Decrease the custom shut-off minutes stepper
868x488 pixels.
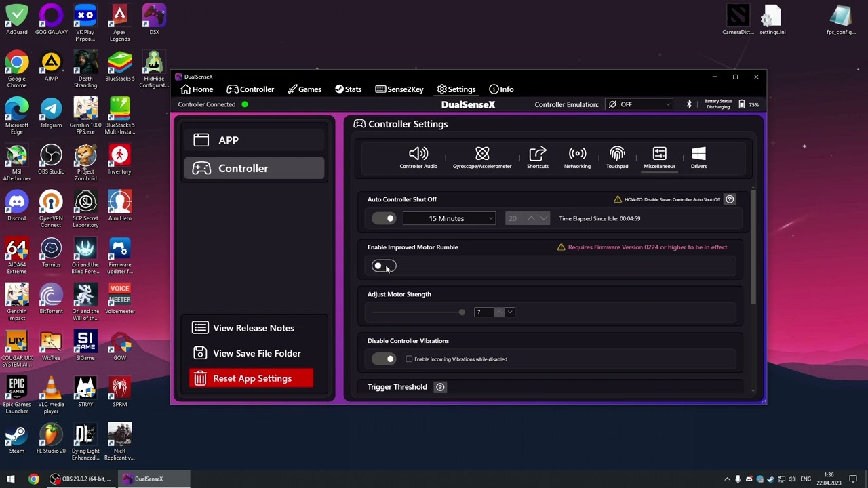(543, 218)
